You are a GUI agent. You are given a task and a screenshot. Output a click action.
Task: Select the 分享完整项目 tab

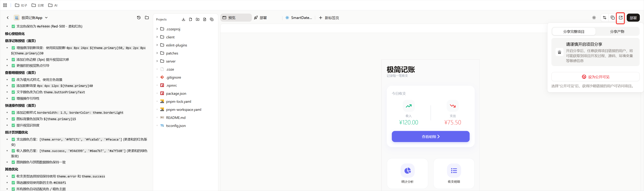[574, 32]
